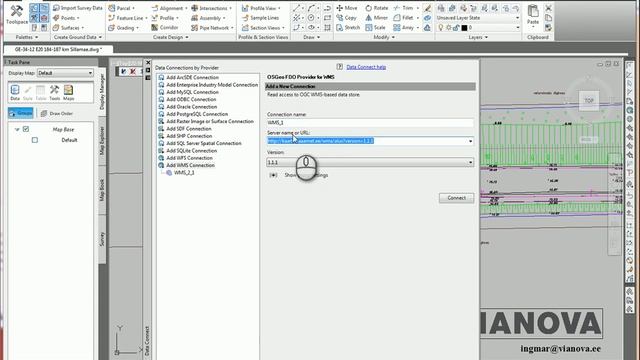Collapse the Map Base tree node
The width and height of the screenshot is (640, 360).
coord(17,129)
